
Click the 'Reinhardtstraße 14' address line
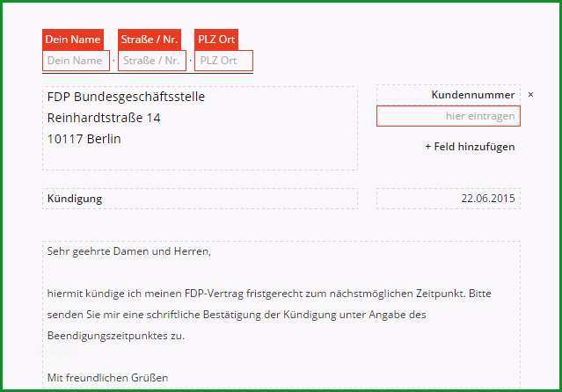(x=104, y=118)
